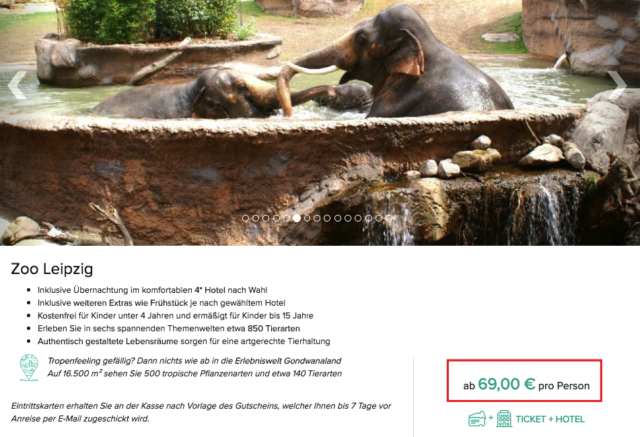Select the first carousel dot indicator
This screenshot has width=640, height=437.
click(x=245, y=218)
